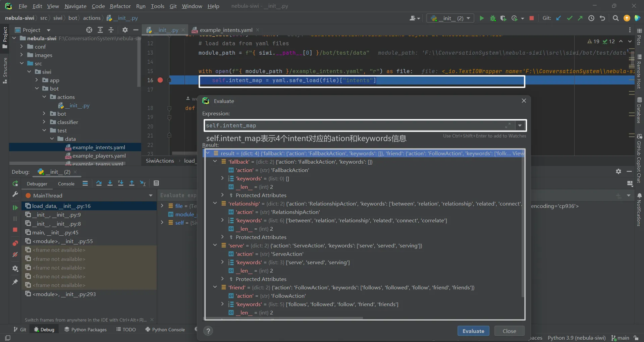Commit changes with the green checkmark icon

570,18
